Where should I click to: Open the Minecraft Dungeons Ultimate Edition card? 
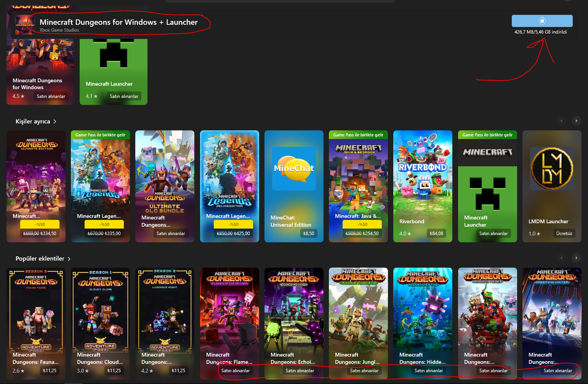point(36,186)
